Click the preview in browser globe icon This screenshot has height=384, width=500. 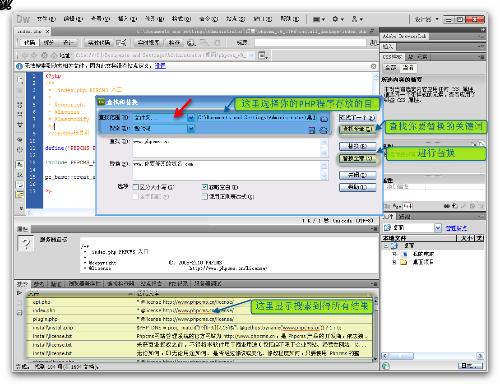tap(191, 43)
